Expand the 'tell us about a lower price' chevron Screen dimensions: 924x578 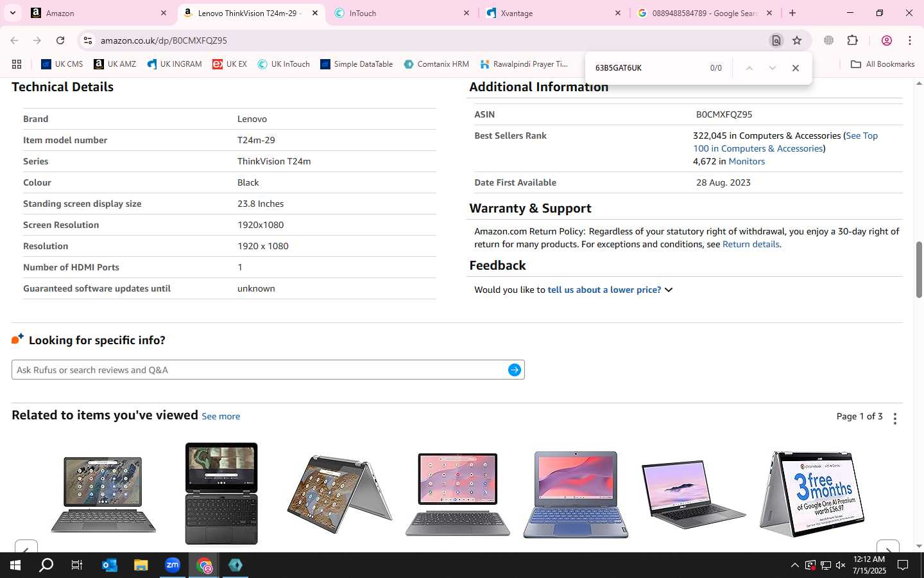click(x=669, y=290)
